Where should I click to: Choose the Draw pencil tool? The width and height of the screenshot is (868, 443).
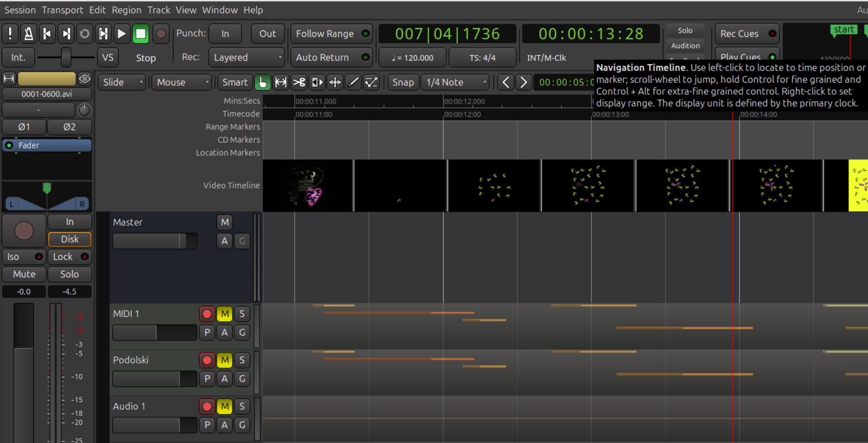click(x=353, y=82)
